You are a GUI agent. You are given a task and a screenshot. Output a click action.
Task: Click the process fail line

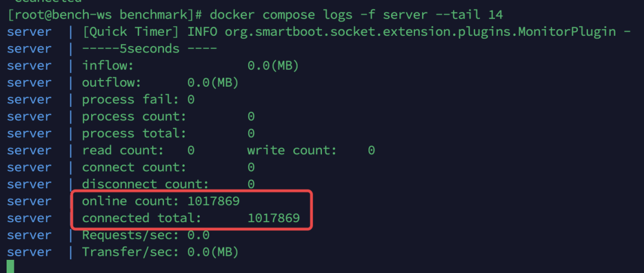138,99
